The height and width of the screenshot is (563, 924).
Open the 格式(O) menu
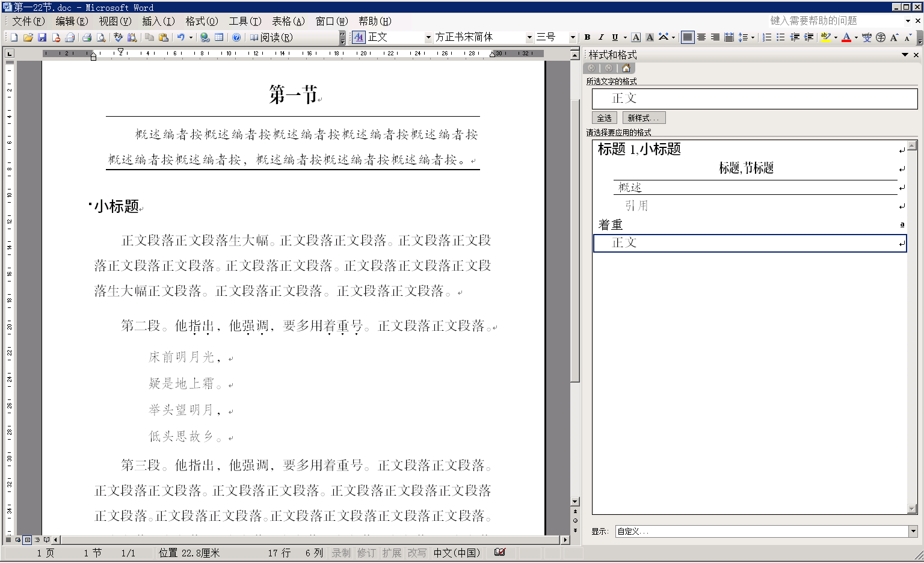(202, 21)
